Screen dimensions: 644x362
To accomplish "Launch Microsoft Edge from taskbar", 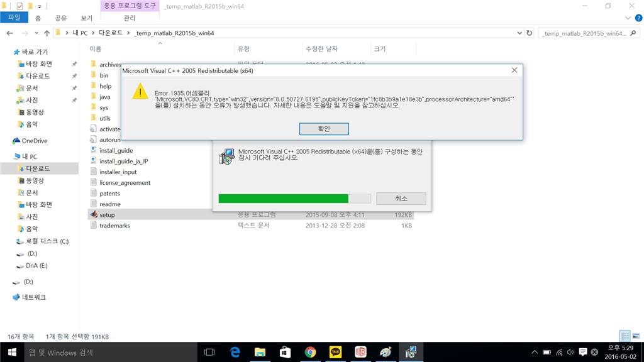I will (x=235, y=352).
